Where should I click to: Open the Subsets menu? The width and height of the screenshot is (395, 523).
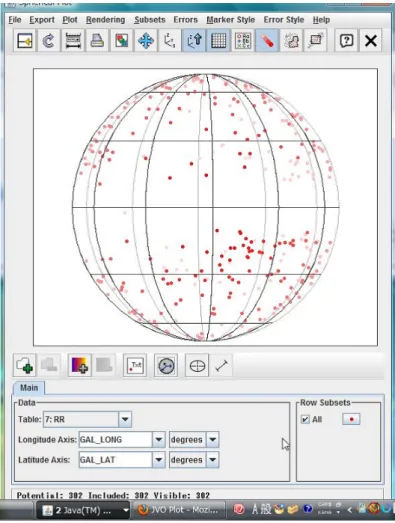pos(150,20)
